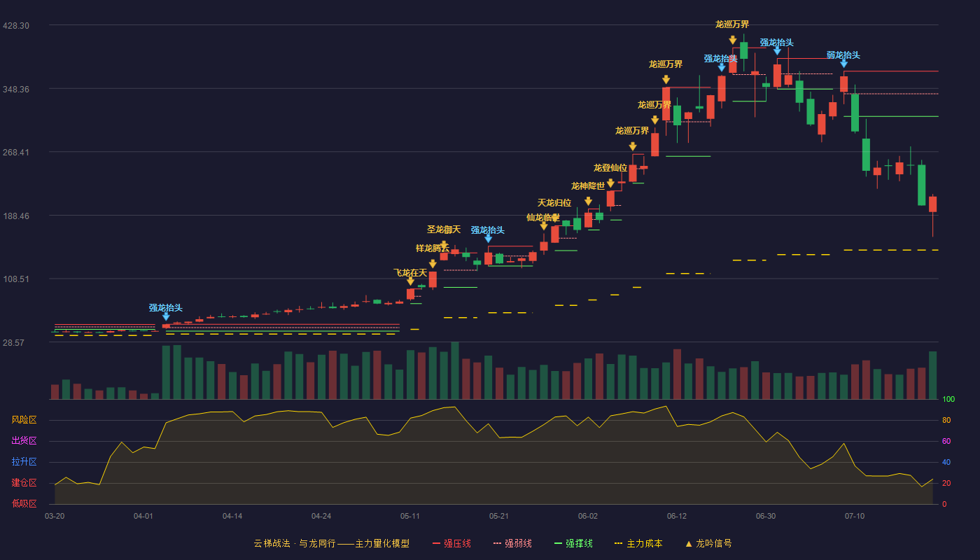Click the 348.36 price axis label

click(x=16, y=89)
